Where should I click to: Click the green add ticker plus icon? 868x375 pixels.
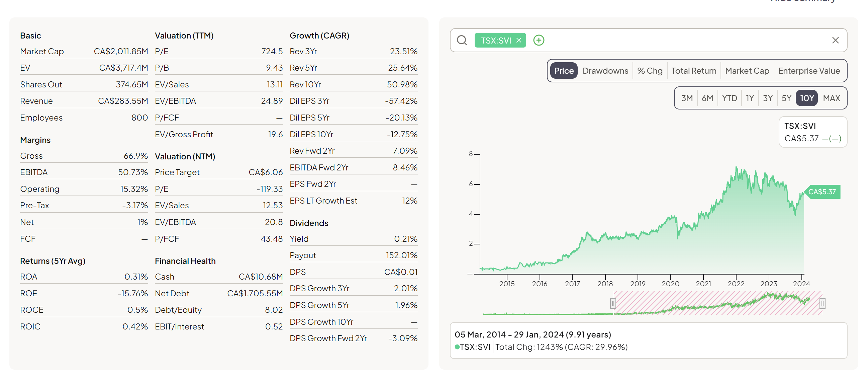pos(539,41)
